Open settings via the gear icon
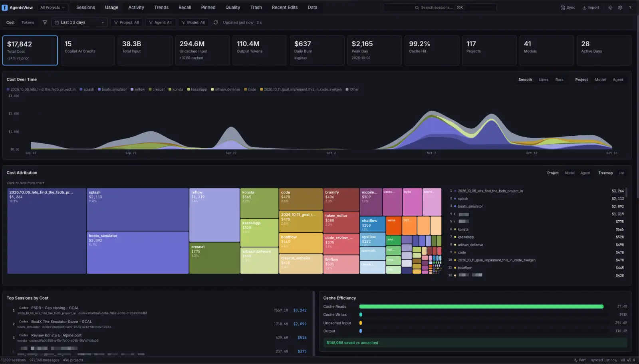This screenshot has height=364, width=639. (x=620, y=8)
